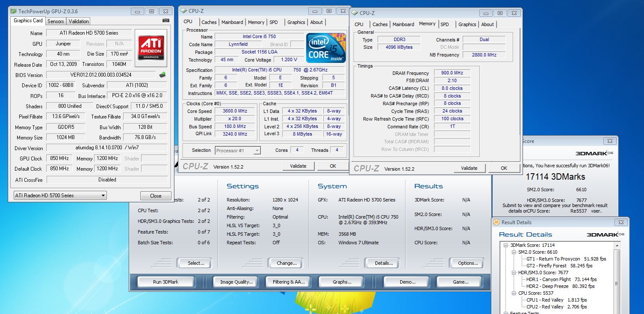Collapse the HDR/SM3.0 Score tree node
This screenshot has height=314, width=644.
514,273
